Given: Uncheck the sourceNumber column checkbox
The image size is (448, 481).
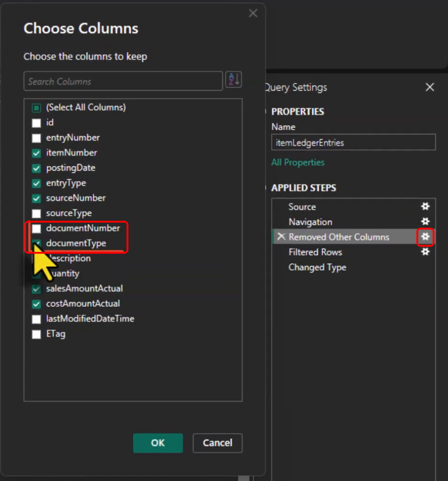Looking at the screenshot, I should pyautogui.click(x=36, y=198).
